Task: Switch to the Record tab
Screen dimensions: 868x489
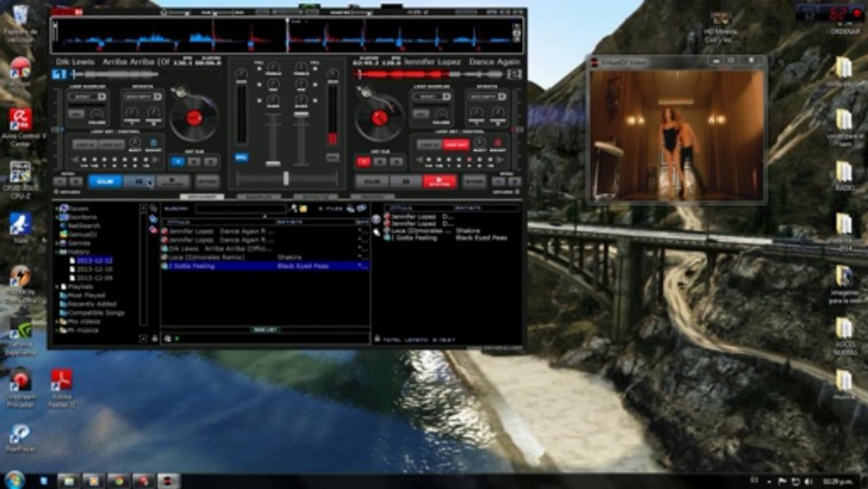Action: [373, 197]
